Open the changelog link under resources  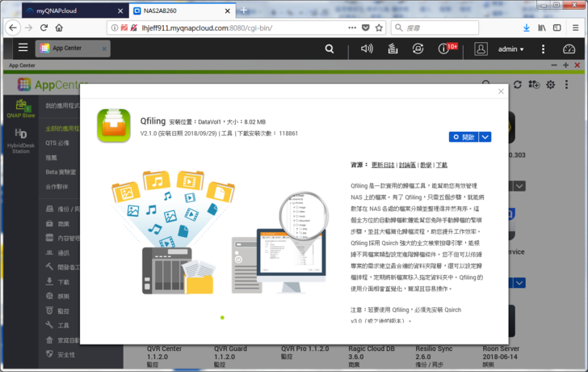coord(381,164)
